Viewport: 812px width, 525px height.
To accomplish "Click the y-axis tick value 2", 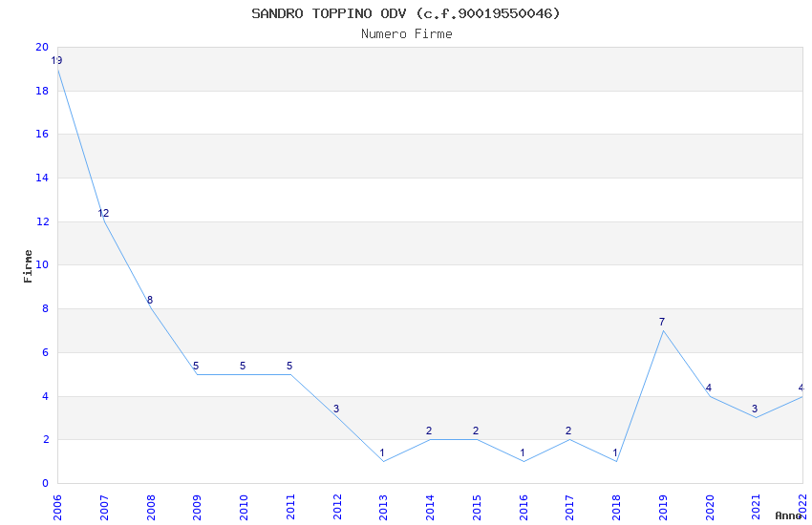I will [x=46, y=440].
